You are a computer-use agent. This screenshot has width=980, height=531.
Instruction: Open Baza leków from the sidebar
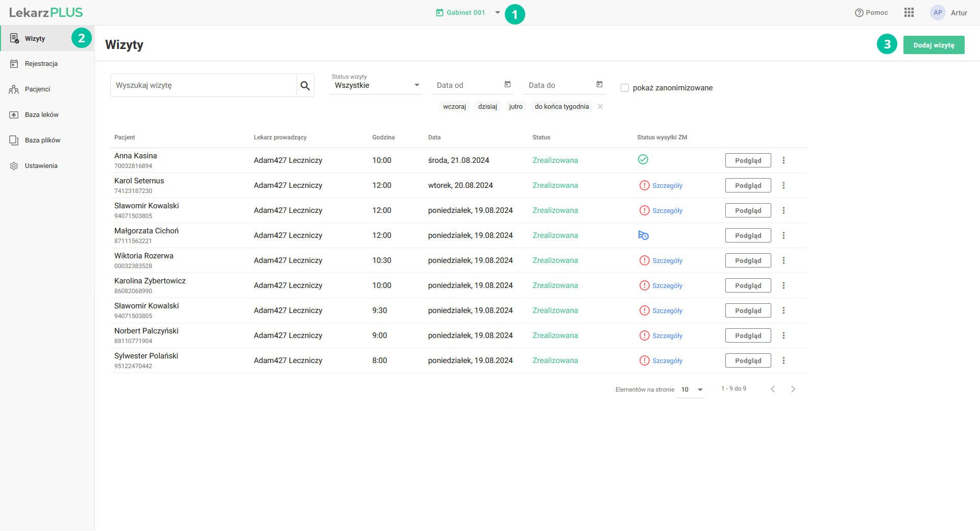41,115
